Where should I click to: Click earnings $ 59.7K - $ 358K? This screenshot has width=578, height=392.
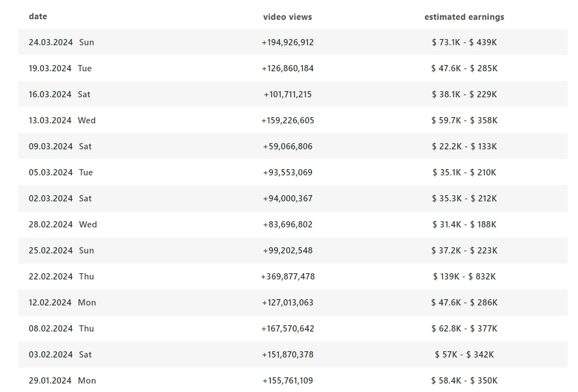tap(464, 120)
